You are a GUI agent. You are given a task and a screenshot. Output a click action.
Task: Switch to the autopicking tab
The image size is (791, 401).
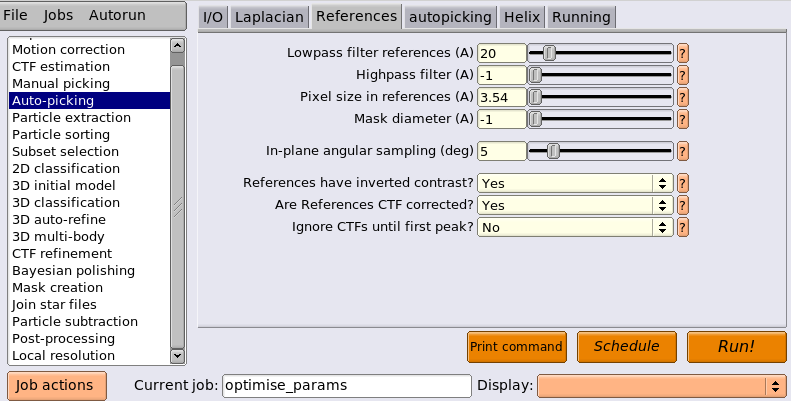point(450,17)
